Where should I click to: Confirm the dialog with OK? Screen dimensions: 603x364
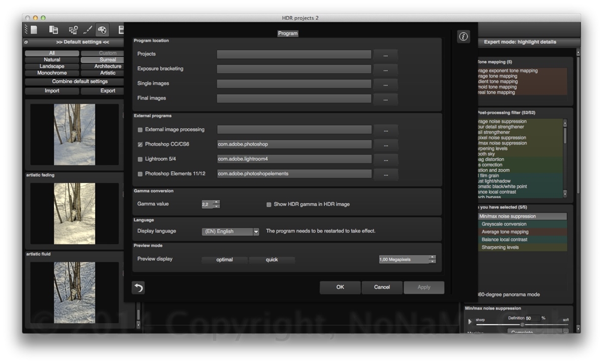[x=340, y=287]
